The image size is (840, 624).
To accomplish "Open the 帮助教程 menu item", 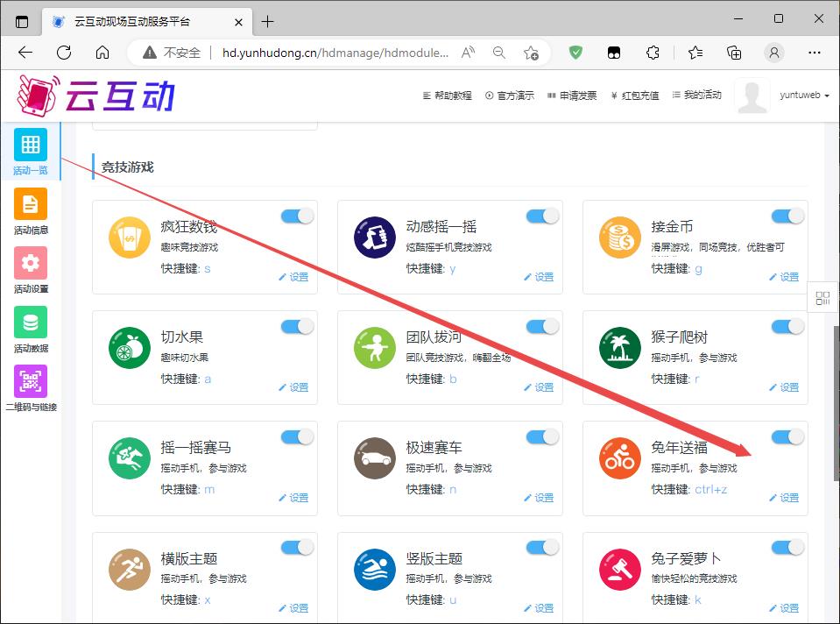I will point(447,96).
